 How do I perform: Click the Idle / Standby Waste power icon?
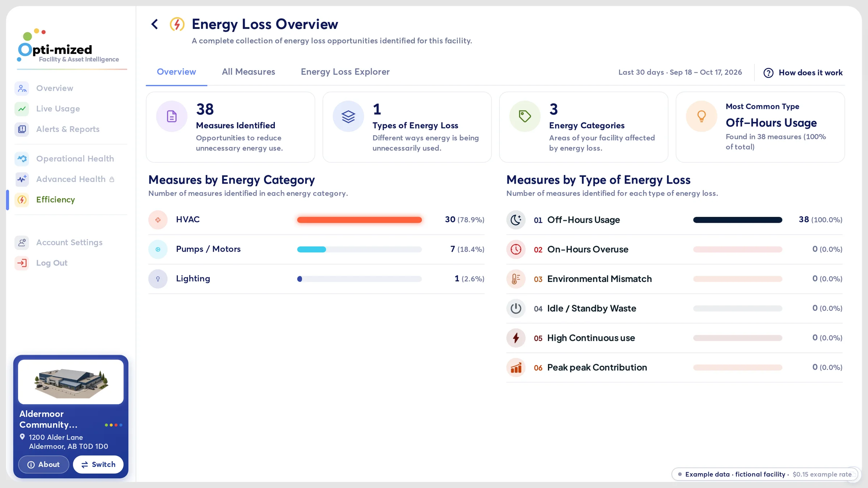coord(516,308)
